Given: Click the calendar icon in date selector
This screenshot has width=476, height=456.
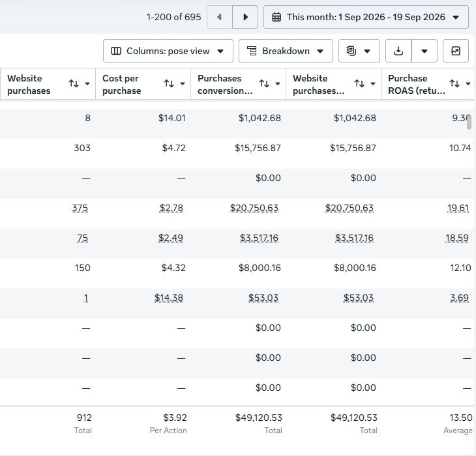Looking at the screenshot, I should click(x=276, y=17).
